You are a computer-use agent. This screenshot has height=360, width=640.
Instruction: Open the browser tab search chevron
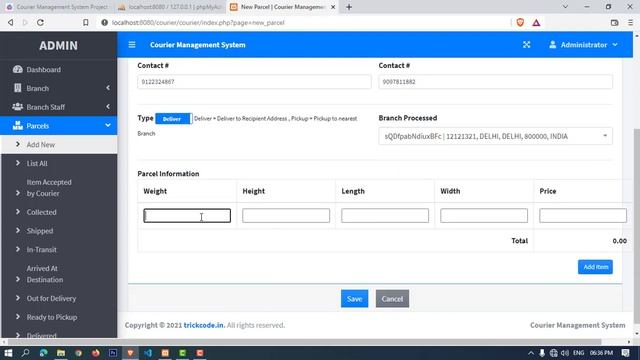tap(565, 7)
